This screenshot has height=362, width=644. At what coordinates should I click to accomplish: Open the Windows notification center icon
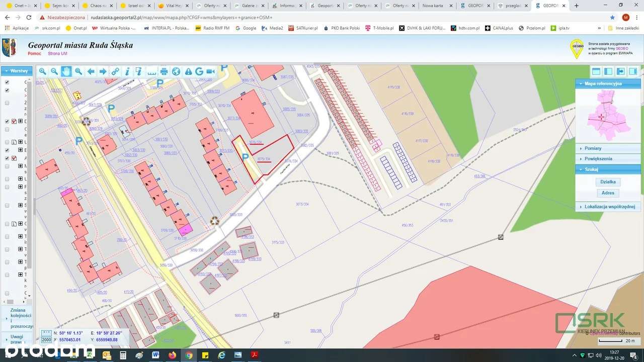pos(634,355)
